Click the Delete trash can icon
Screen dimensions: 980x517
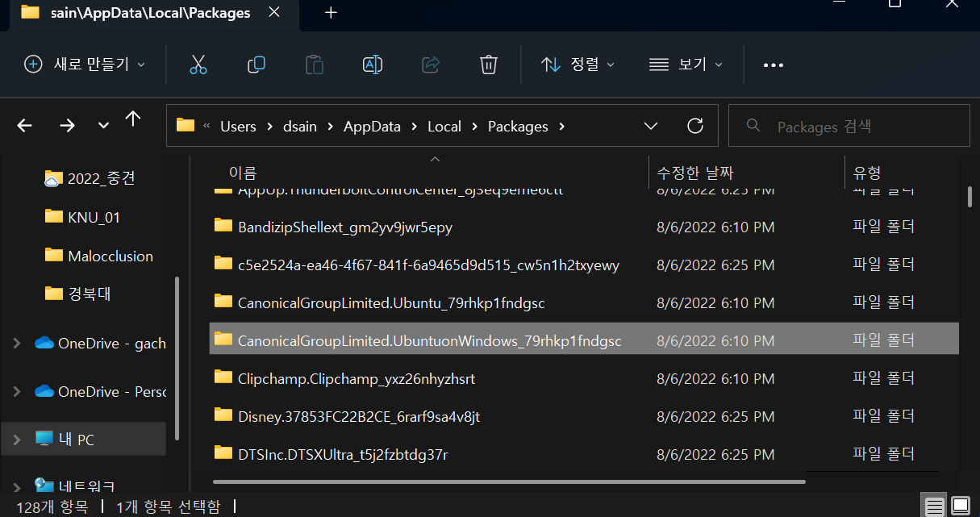tap(488, 65)
